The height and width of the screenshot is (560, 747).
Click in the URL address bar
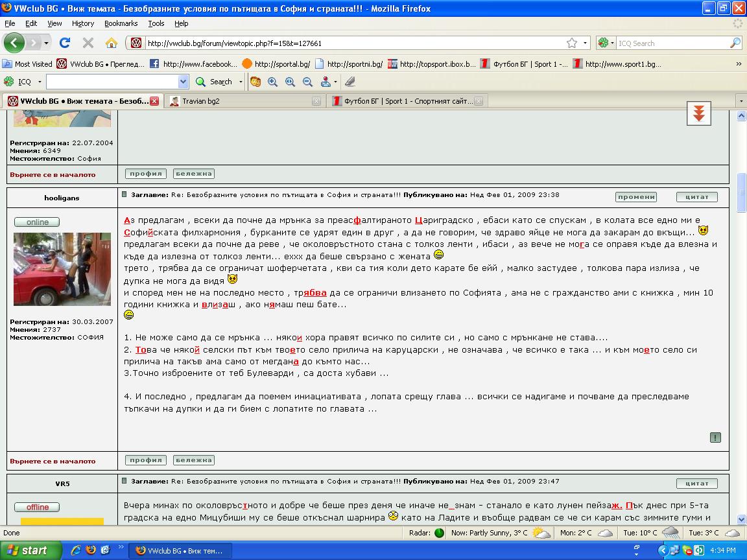click(x=350, y=43)
